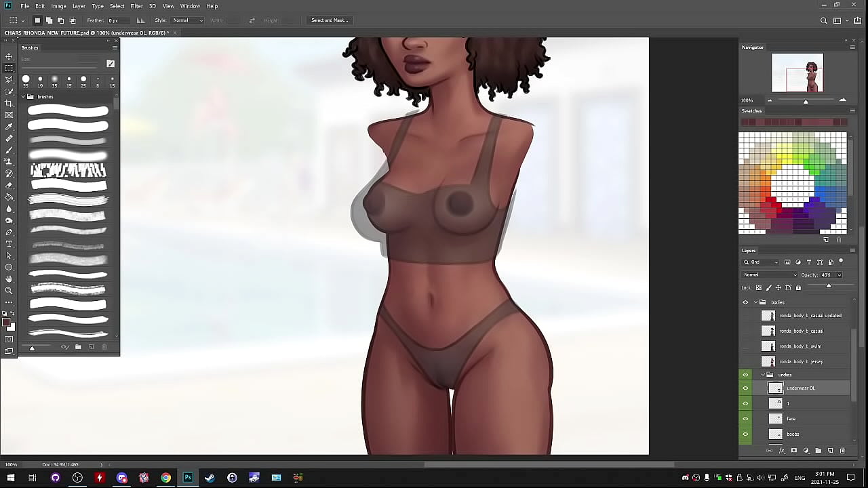Collapse the undies layer group
Image resolution: width=868 pixels, height=488 pixels.
pos(763,375)
